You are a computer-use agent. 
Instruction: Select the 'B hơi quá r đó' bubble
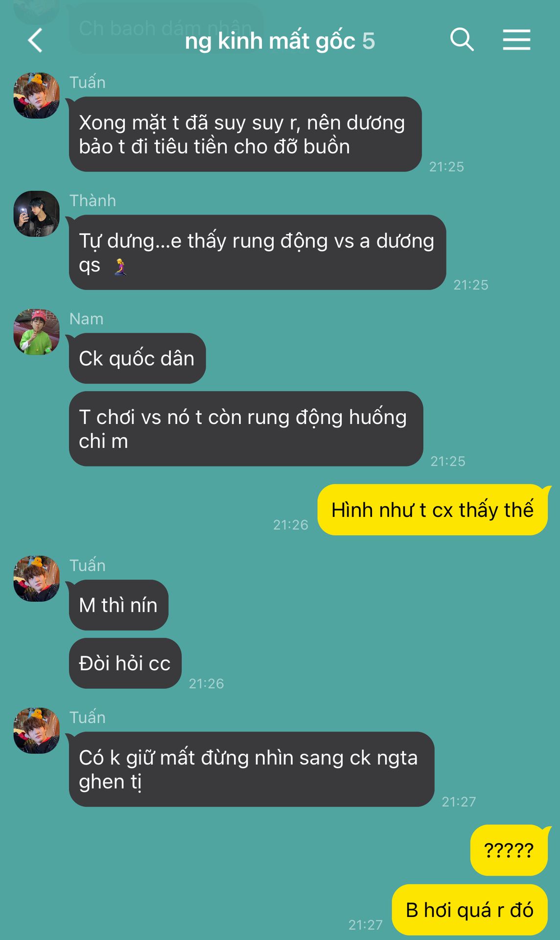tap(470, 910)
